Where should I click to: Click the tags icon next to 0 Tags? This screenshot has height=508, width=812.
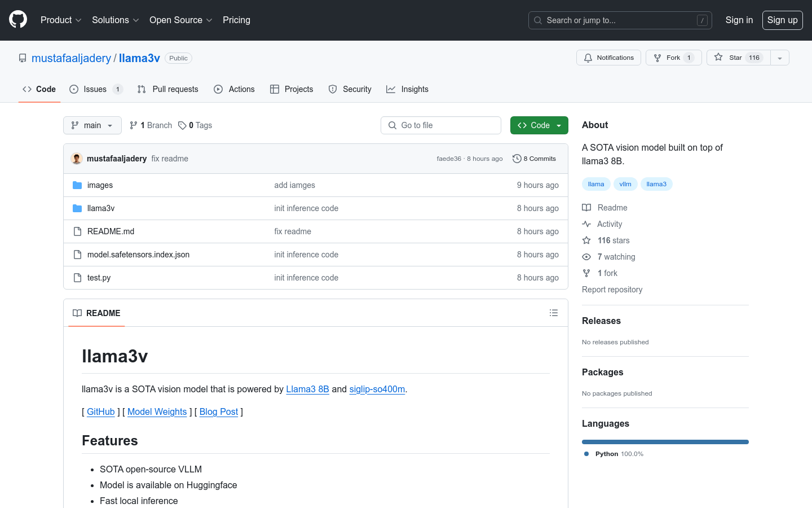click(182, 125)
